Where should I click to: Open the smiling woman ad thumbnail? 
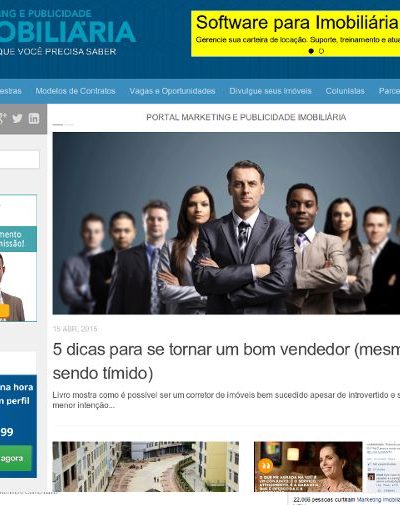click(x=308, y=467)
